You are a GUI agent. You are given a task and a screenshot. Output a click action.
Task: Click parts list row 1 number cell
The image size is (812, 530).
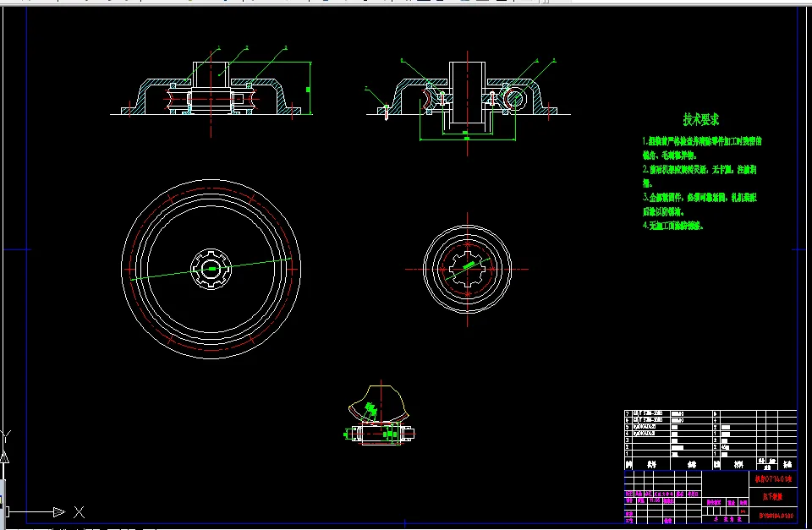[x=627, y=453]
